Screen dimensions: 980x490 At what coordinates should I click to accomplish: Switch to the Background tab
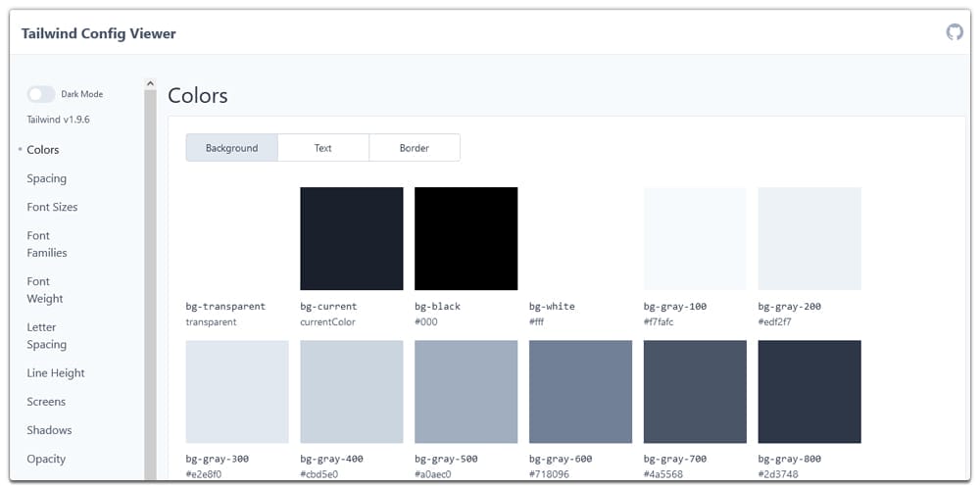click(x=232, y=148)
